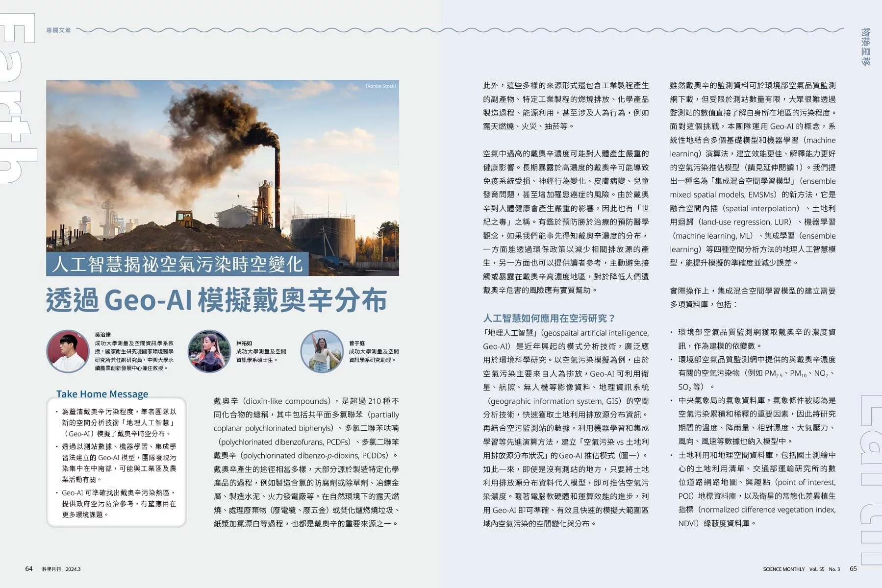Click the bullet starting 透過以測站數據
This screenshot has width=882, height=588.
tap(116, 463)
